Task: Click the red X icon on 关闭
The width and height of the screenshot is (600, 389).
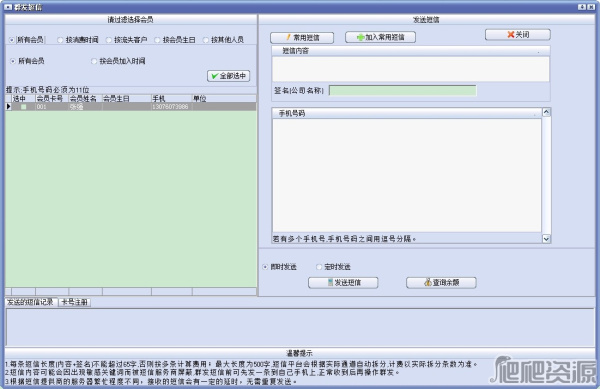Action: pos(510,35)
